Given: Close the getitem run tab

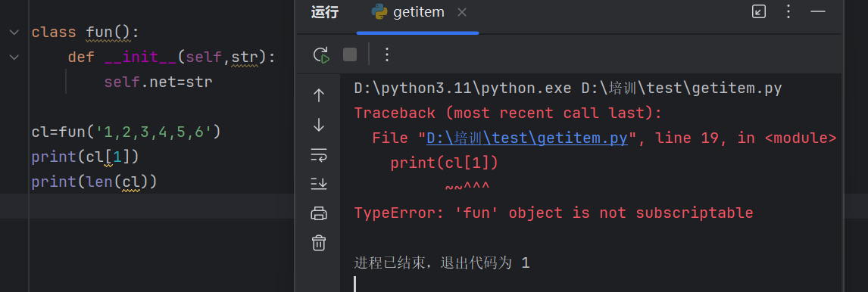Looking at the screenshot, I should coord(462,12).
